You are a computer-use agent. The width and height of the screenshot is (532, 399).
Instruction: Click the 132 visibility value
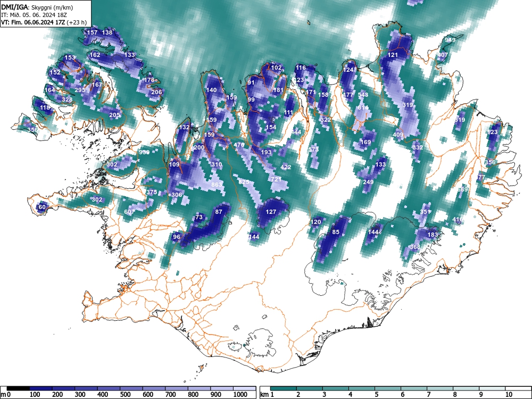[184, 127]
